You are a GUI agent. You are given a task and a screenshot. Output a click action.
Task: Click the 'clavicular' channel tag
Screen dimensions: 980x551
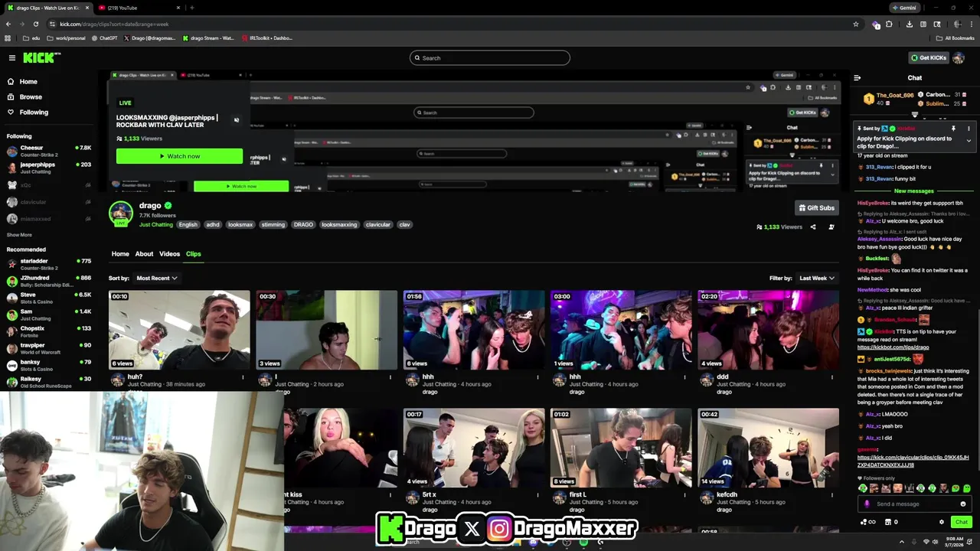coord(378,225)
